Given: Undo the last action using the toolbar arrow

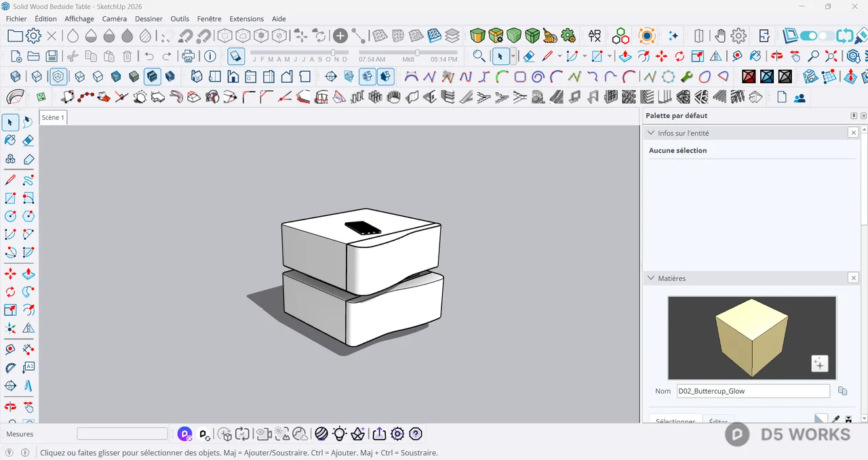Looking at the screenshot, I should tap(149, 56).
